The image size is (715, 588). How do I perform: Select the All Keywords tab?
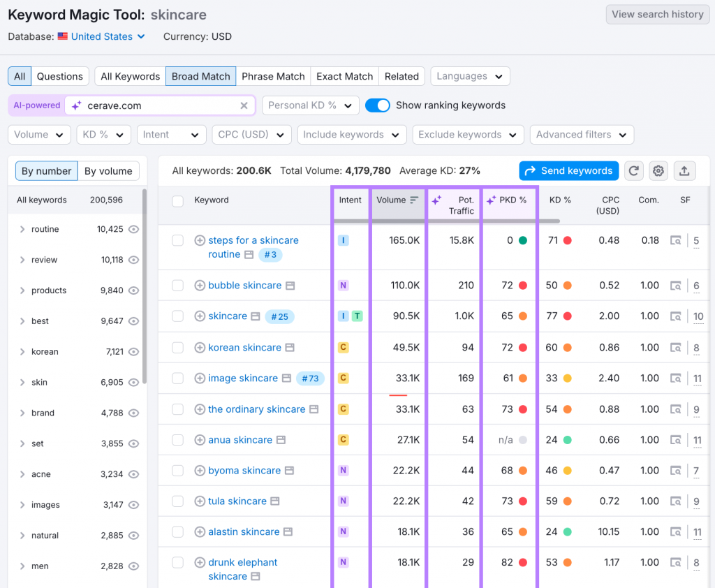tap(131, 76)
